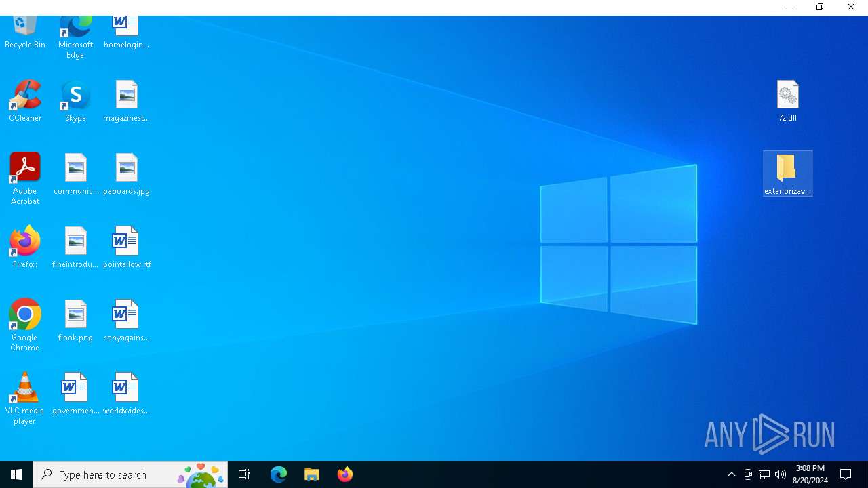The width and height of the screenshot is (868, 488).
Task: Open the volume control tray icon
Action: pyautogui.click(x=780, y=474)
